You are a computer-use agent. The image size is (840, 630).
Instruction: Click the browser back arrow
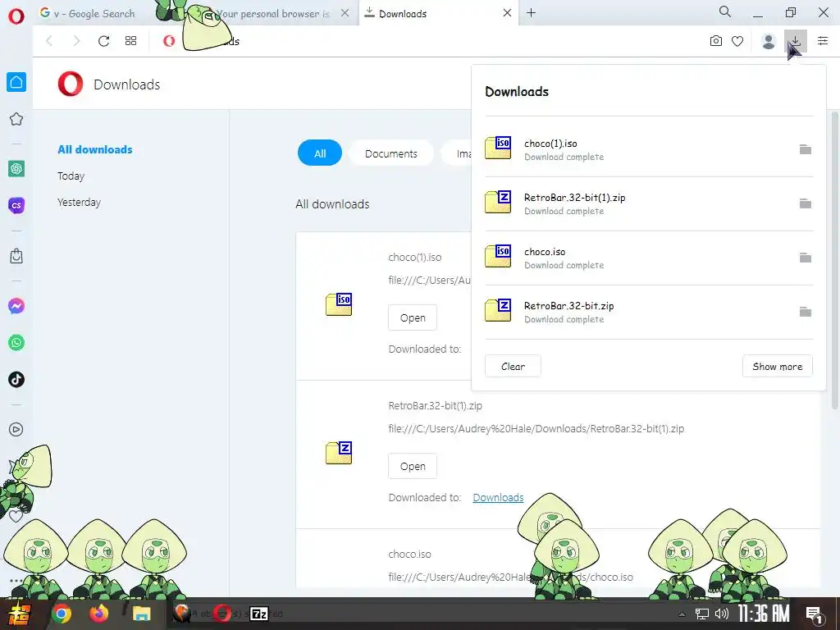click(49, 41)
